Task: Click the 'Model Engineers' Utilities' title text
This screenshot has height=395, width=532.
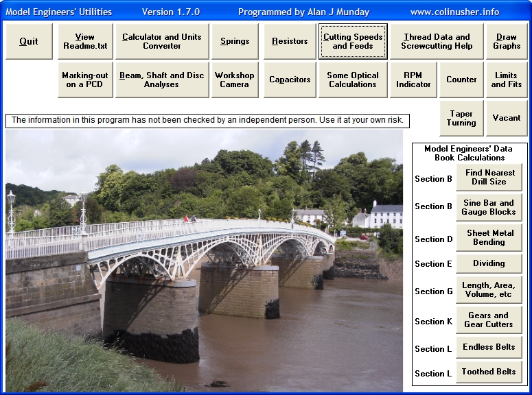Action: (x=59, y=12)
